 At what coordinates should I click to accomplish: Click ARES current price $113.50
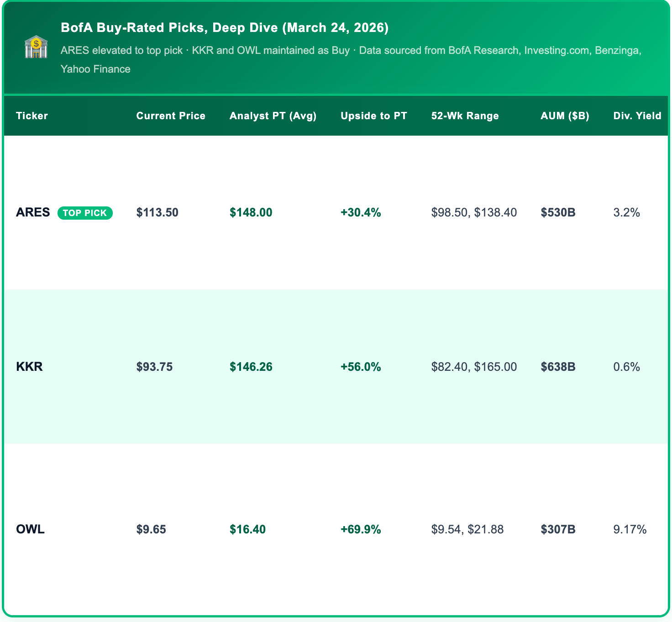[x=157, y=212]
